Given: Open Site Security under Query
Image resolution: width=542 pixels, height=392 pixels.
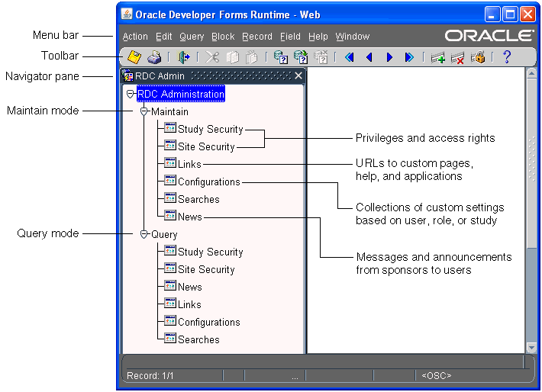Looking at the screenshot, I should (206, 269).
